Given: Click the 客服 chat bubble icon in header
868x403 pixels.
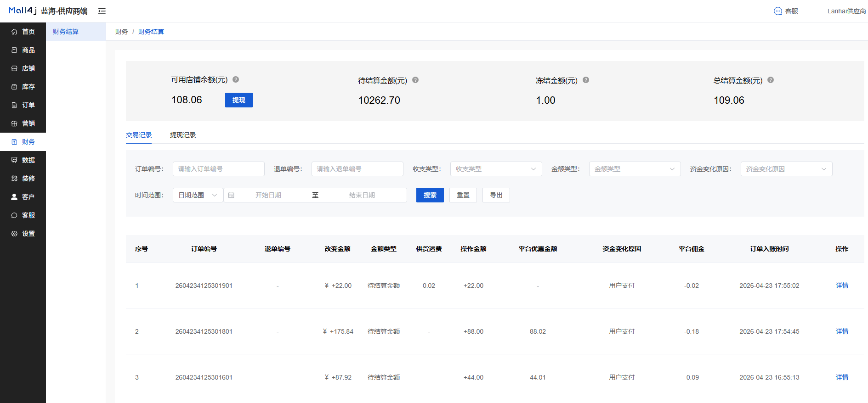Looking at the screenshot, I should (x=777, y=11).
